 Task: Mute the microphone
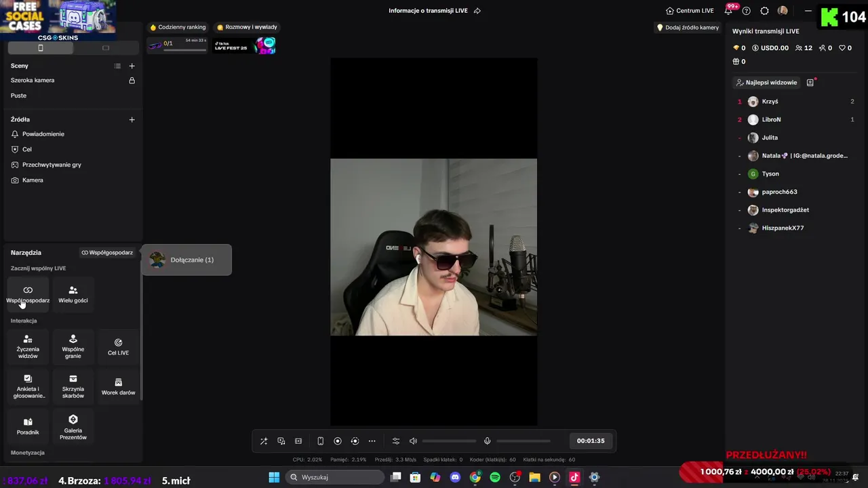click(x=487, y=441)
